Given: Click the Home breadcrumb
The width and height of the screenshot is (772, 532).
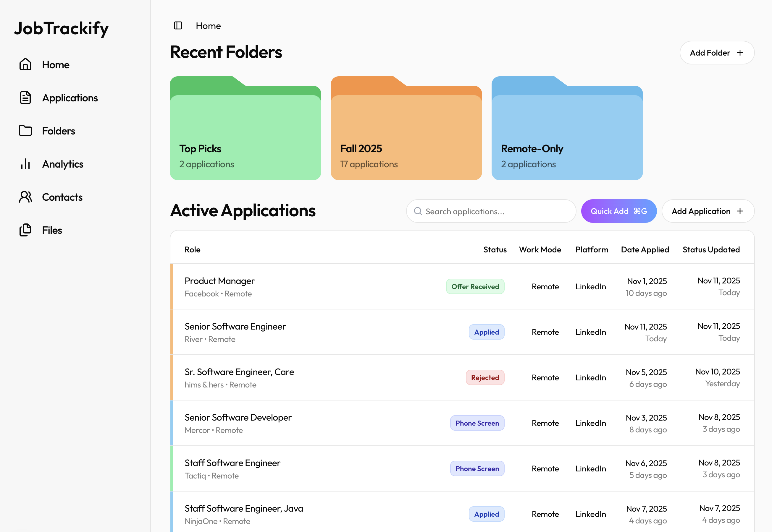Looking at the screenshot, I should point(208,26).
